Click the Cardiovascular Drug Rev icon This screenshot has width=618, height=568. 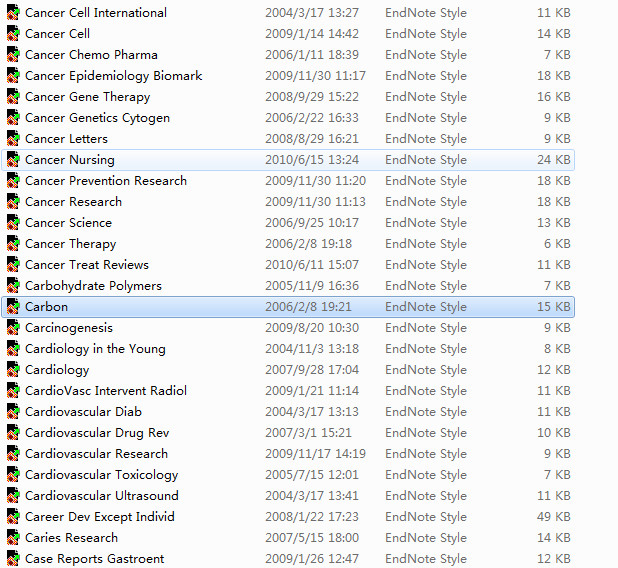[13, 433]
